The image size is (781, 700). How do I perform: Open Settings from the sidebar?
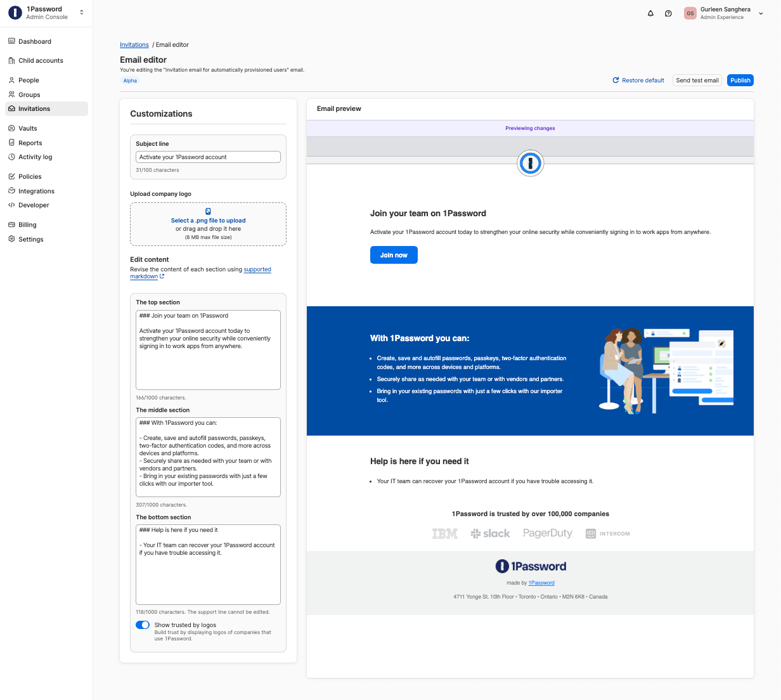pos(30,239)
